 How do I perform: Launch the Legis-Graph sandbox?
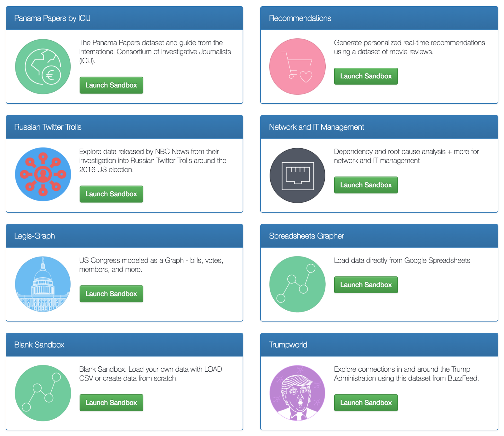111,294
